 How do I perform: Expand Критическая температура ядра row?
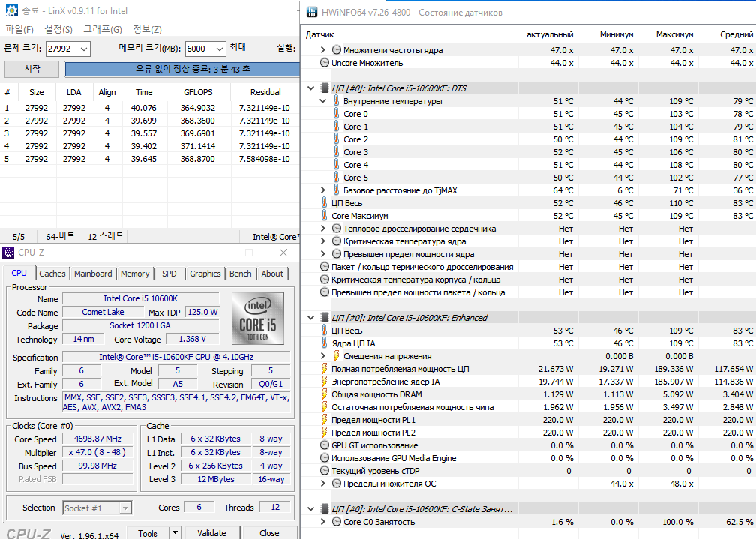(323, 241)
